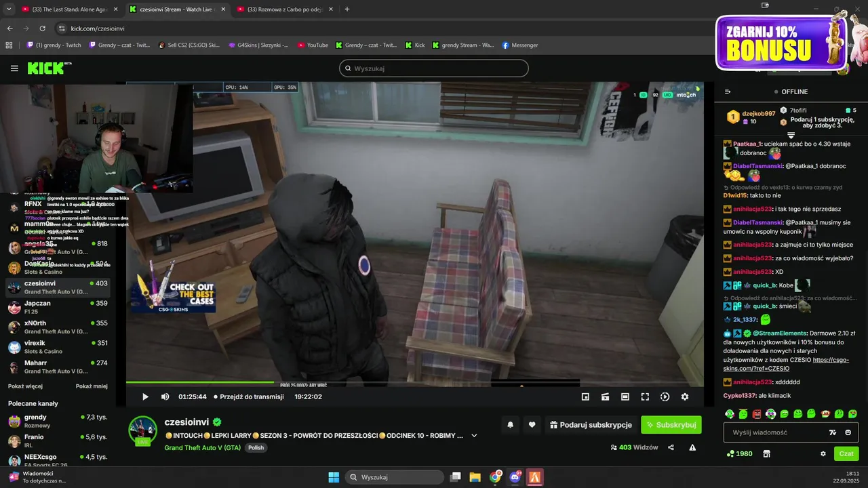Viewport: 868px width, 488px height.
Task: Open Maharr channel in sidebar
Action: point(58,367)
